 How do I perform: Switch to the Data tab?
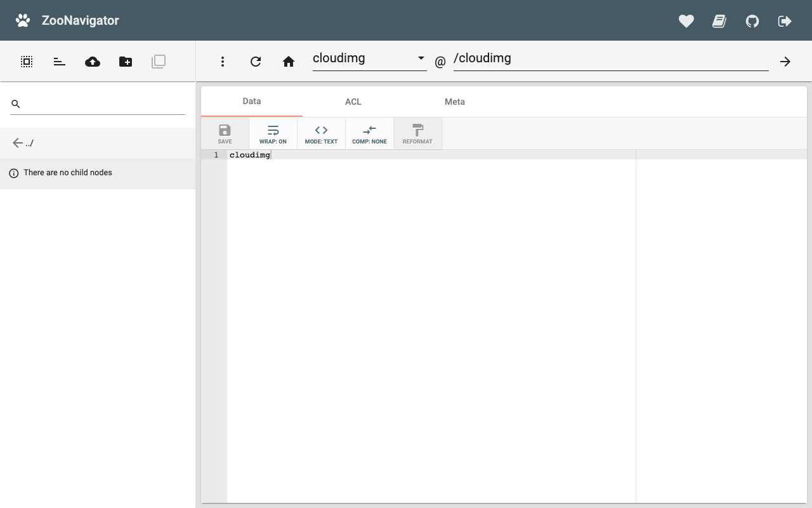(252, 102)
